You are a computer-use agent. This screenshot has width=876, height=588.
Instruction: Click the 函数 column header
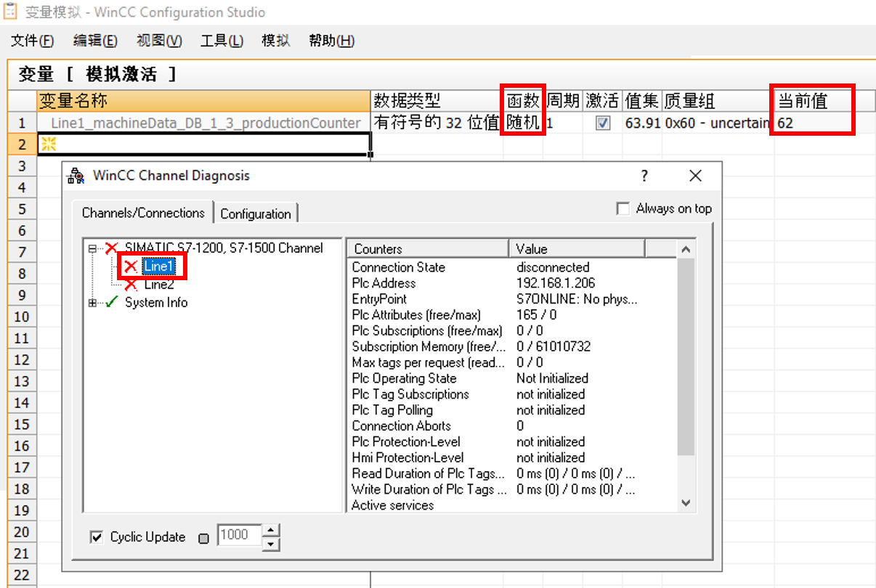524,101
